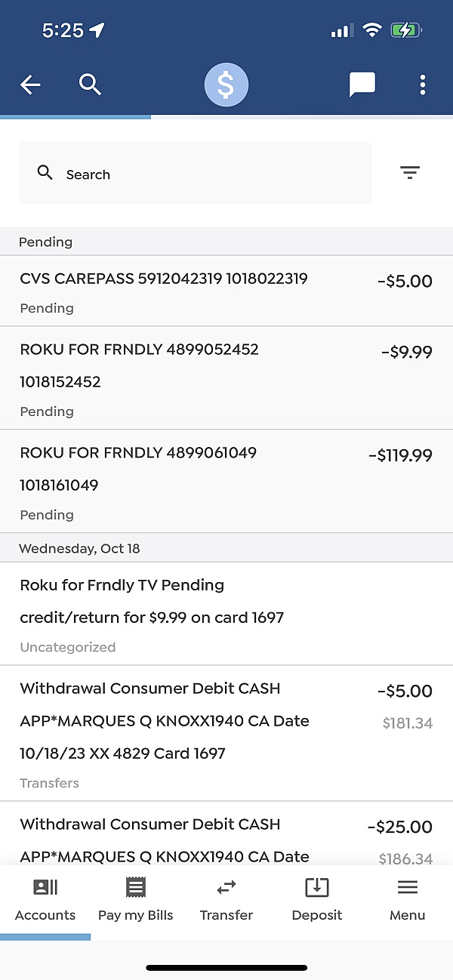Open the transaction filter icon
Screen dimensions: 453x980
click(x=410, y=173)
